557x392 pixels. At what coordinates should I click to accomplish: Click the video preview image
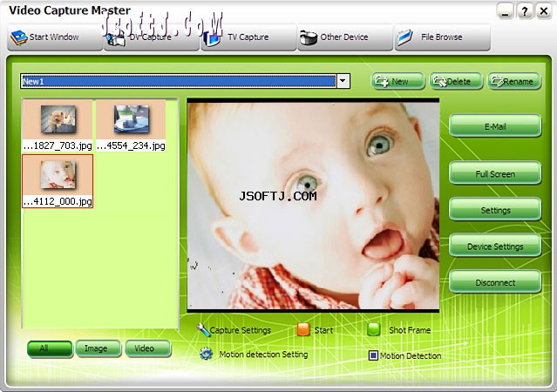pos(313,206)
